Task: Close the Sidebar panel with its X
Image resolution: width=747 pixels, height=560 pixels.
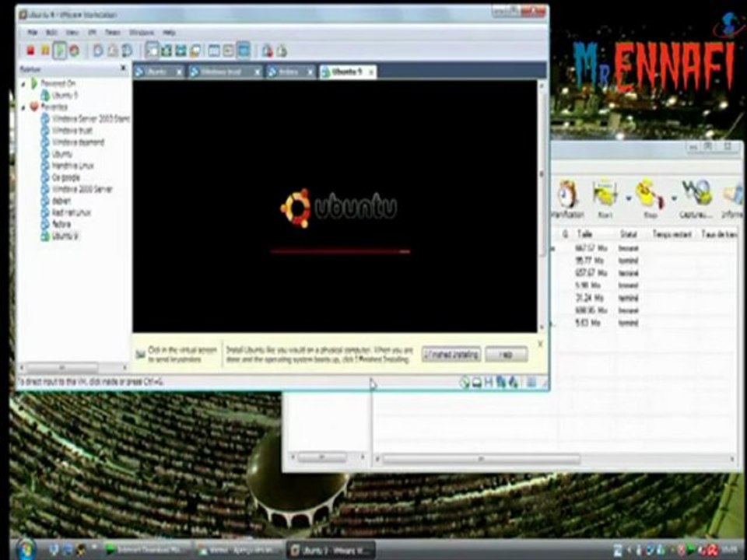Action: (123, 68)
